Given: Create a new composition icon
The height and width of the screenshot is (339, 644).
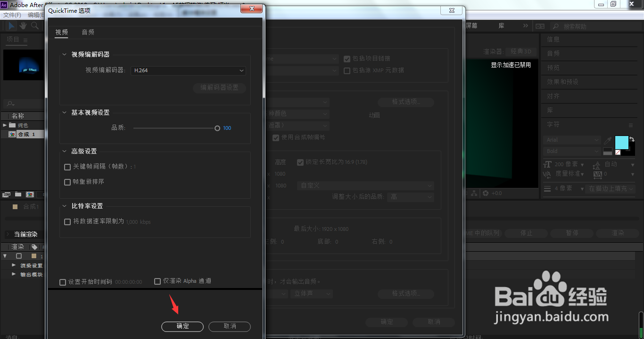Looking at the screenshot, I should tap(30, 194).
